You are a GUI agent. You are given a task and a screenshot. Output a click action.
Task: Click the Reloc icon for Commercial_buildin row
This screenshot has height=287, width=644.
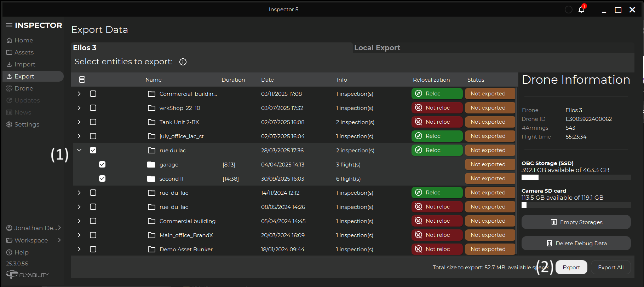[419, 94]
